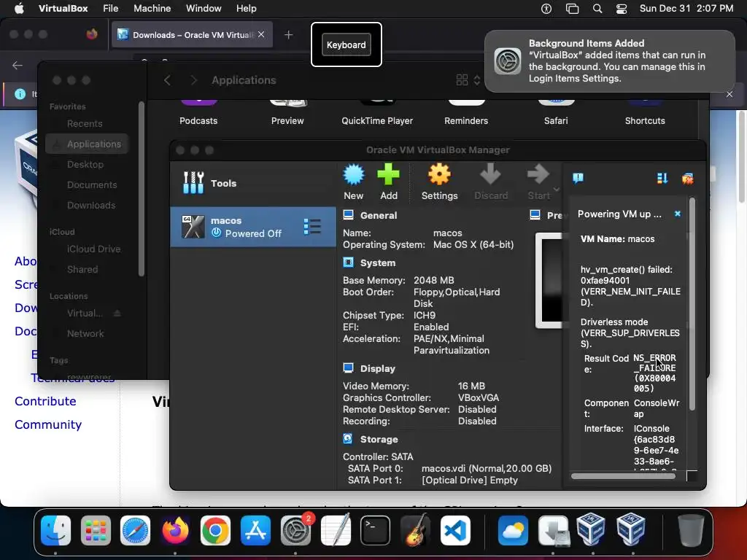Viewport: 747px width, 560px height.
Task: Change Finder view mode dropdown
Action: point(468,80)
